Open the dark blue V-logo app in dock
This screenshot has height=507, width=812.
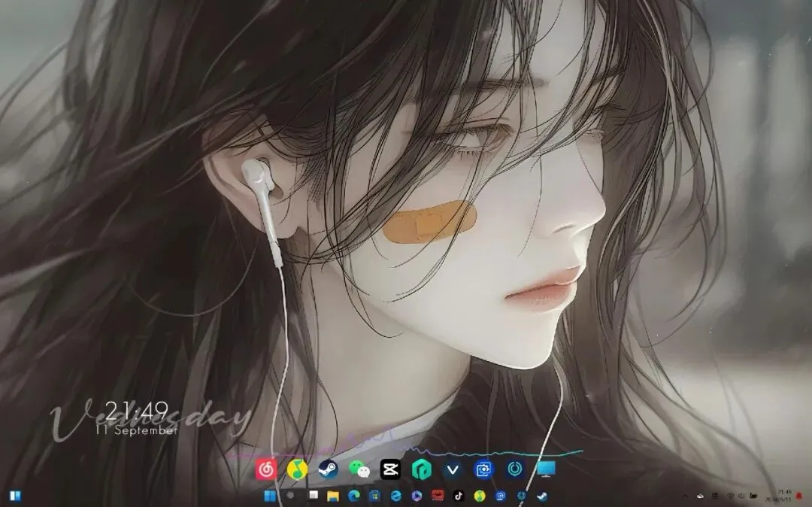coord(453,469)
